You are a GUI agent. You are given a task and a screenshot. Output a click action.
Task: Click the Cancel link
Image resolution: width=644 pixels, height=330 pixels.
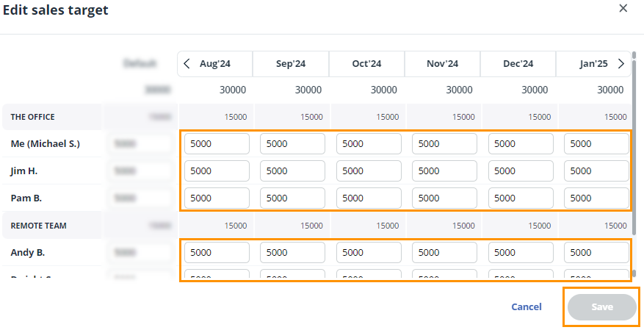(526, 307)
